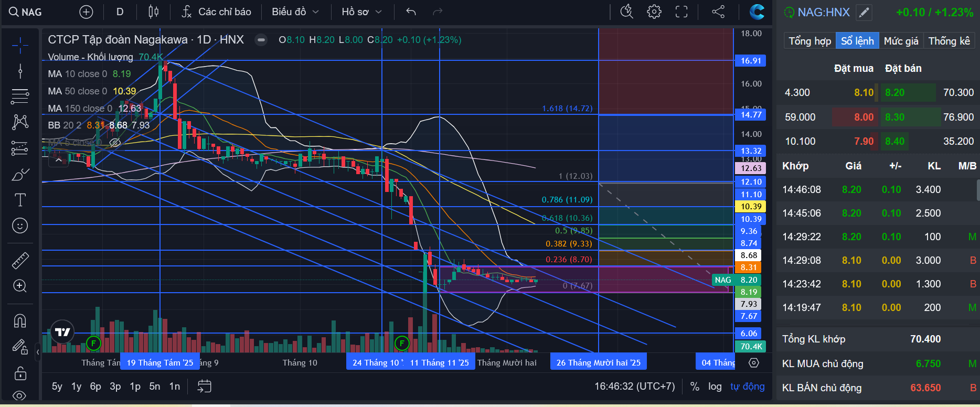Edit the NAG:HNX symbol with pencil icon
The height and width of the screenshot is (407, 980).
(x=864, y=13)
